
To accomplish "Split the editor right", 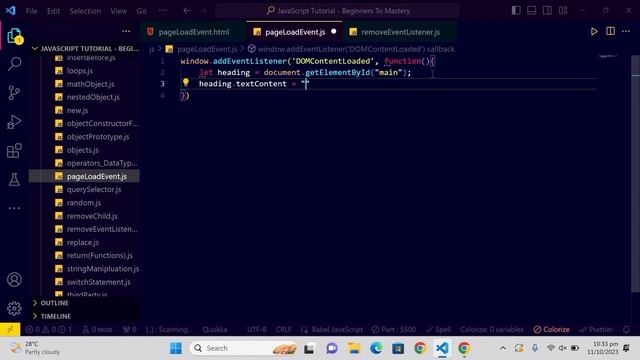I will pos(610,31).
